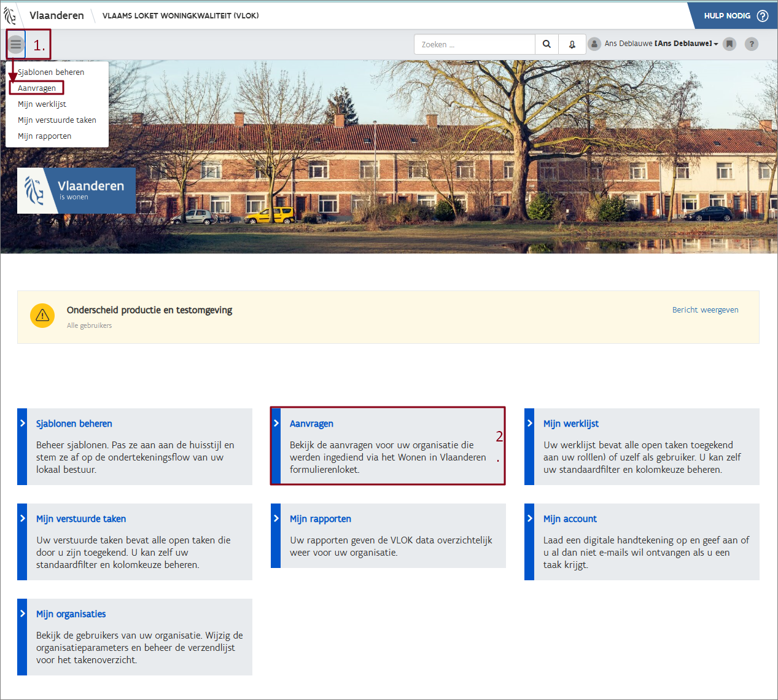Select Mijn verstuurde taken menu entry
Image resolution: width=778 pixels, height=700 pixels.
56,120
